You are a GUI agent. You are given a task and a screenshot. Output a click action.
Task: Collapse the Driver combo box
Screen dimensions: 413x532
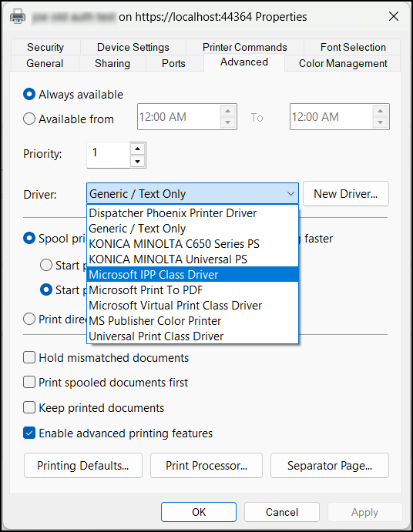coord(290,194)
